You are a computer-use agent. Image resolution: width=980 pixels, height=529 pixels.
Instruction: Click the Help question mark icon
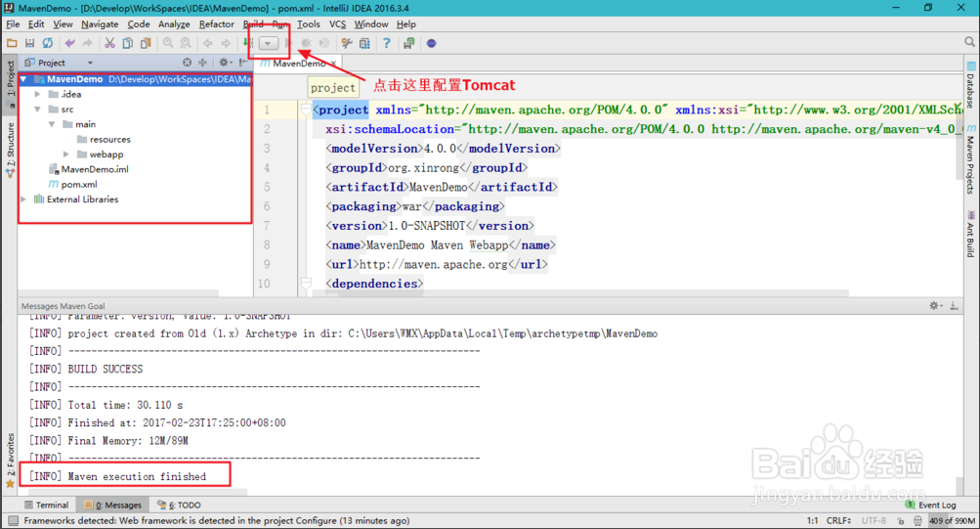(x=386, y=43)
